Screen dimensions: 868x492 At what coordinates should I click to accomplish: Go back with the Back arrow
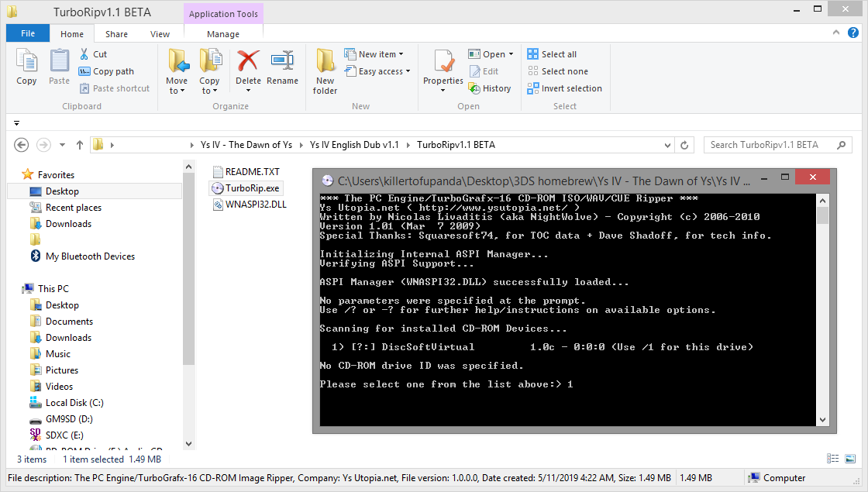point(21,145)
